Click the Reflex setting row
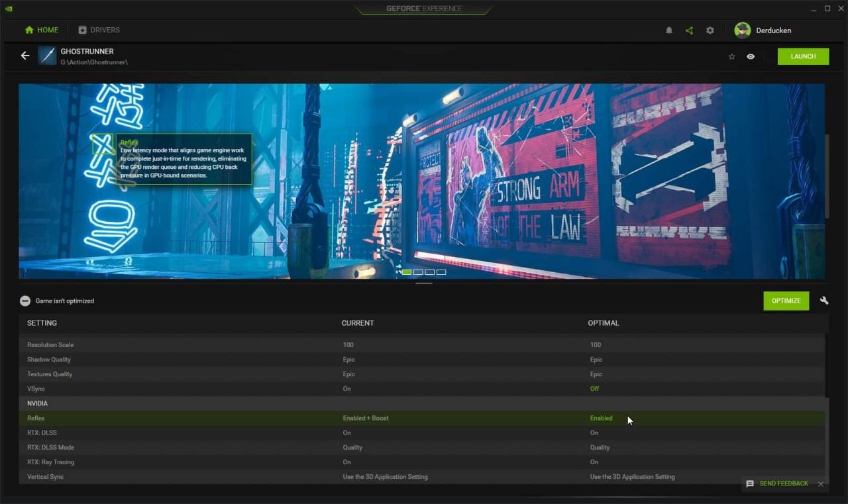 point(422,418)
